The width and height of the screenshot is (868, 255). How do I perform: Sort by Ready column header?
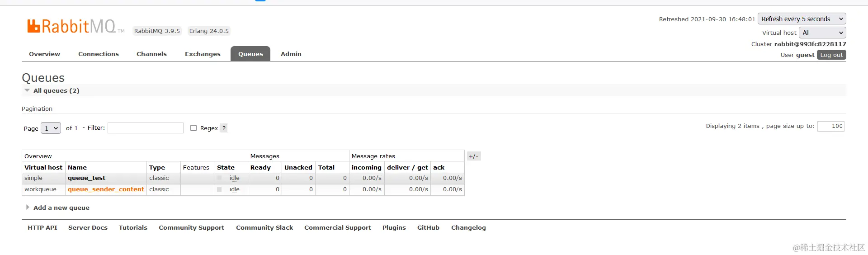click(260, 167)
